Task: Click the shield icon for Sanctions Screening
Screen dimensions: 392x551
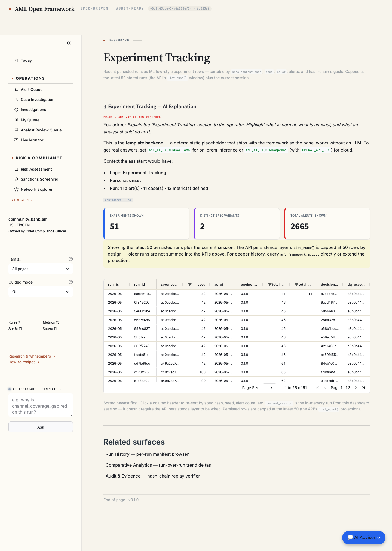Action: click(16, 179)
